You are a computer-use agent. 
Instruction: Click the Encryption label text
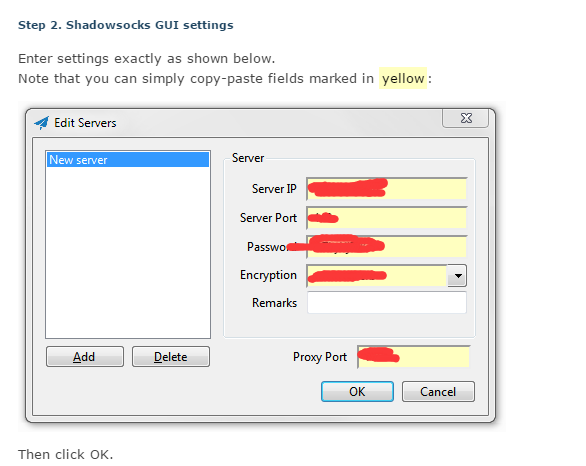pyautogui.click(x=268, y=275)
